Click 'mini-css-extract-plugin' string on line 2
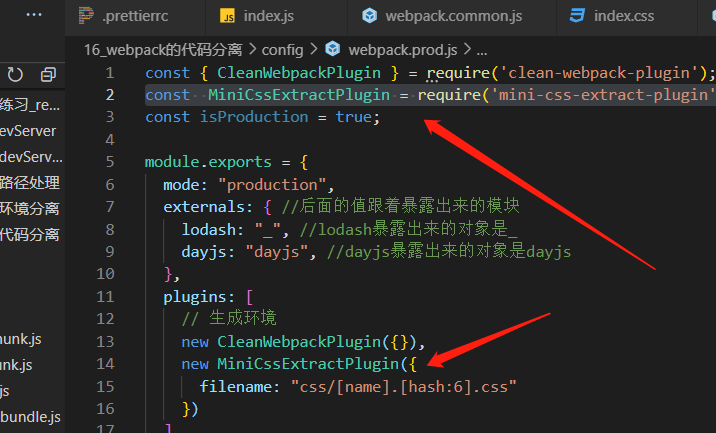The height and width of the screenshot is (433, 716). coord(603,95)
